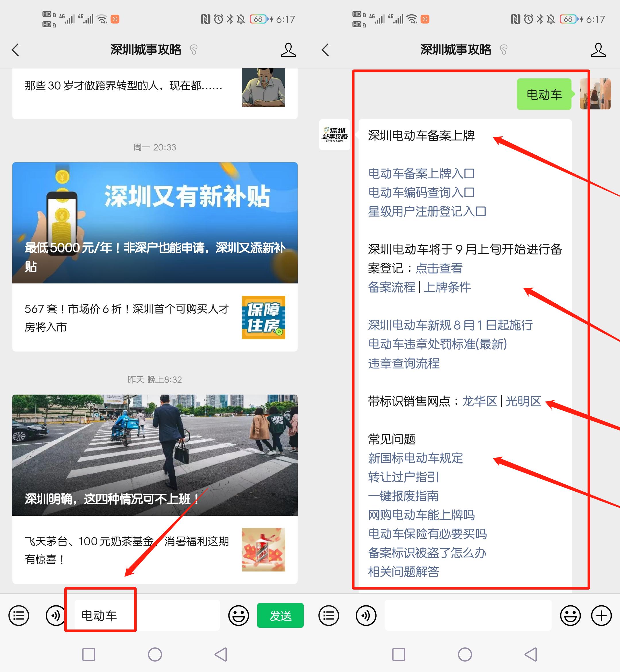Switch to voice message input mode
620x672 pixels.
coord(55,615)
